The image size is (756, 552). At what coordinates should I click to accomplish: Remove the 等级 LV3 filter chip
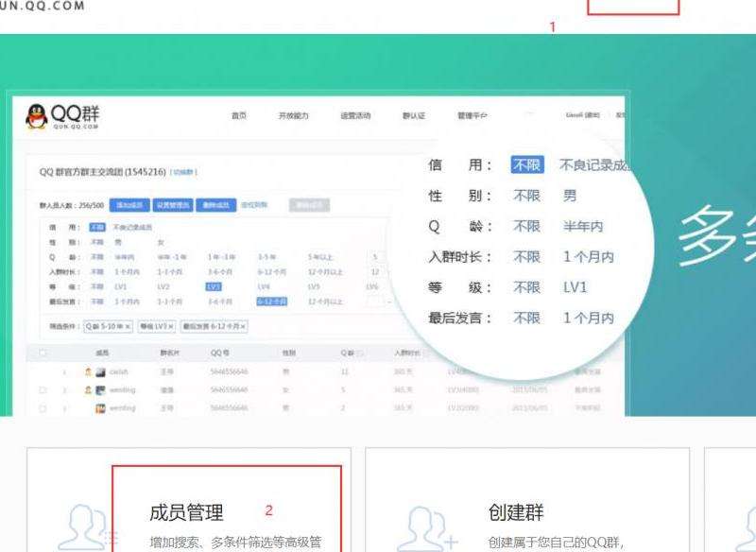171,327
